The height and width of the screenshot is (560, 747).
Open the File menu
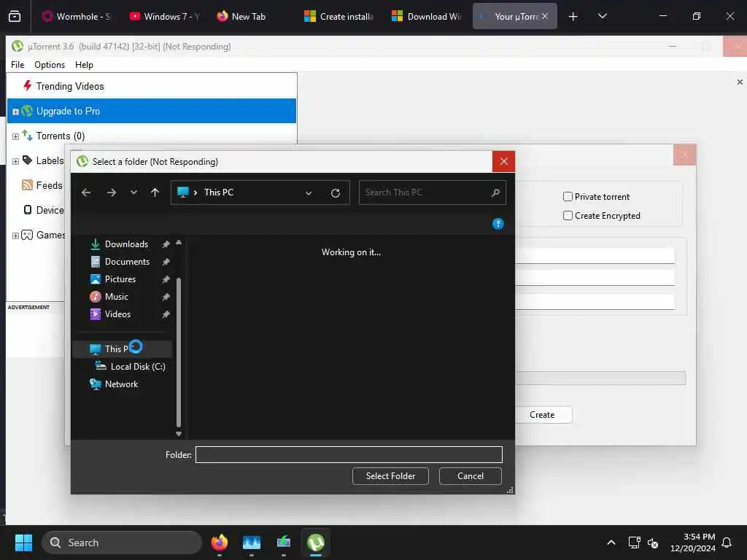(18, 65)
